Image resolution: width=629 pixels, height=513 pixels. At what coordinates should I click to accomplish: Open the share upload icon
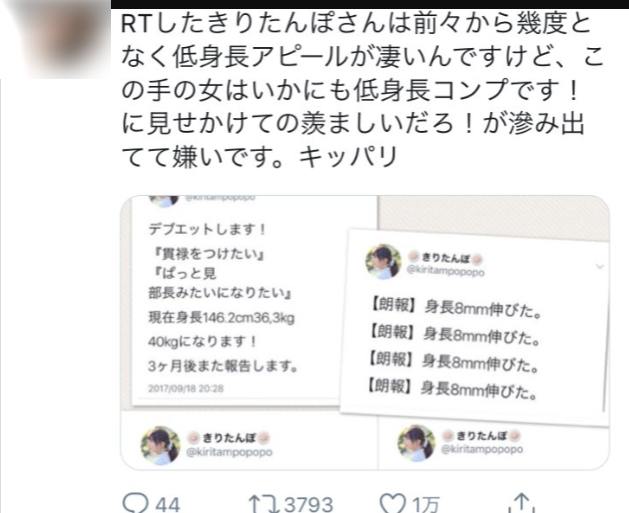coord(521,503)
